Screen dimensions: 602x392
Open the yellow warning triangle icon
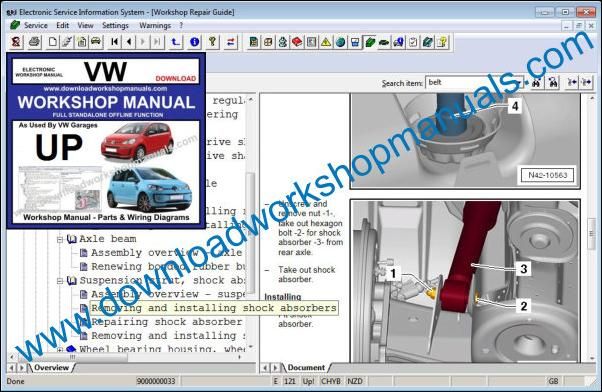[326, 42]
